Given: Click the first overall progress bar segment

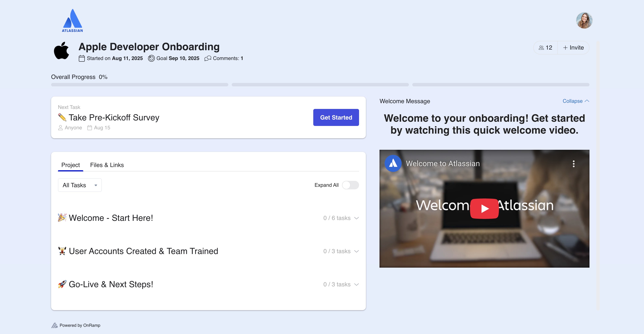Looking at the screenshot, I should (139, 85).
